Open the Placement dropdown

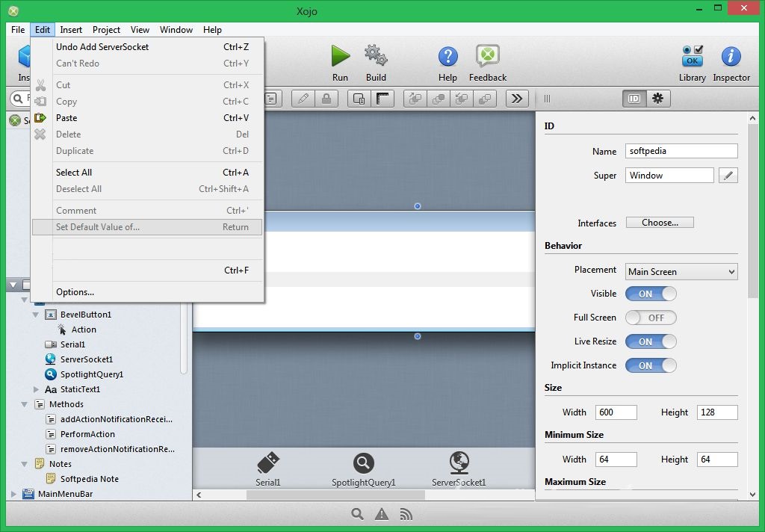pyautogui.click(x=681, y=272)
